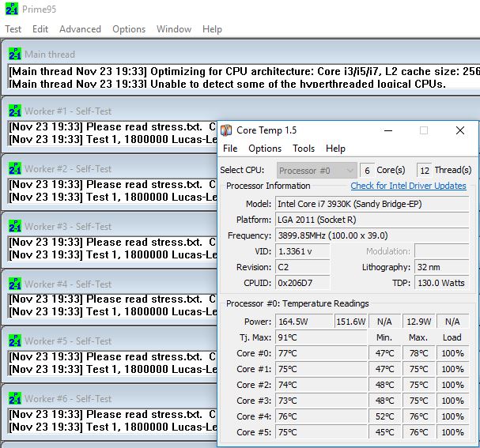Click the Core Temp thermometer title icon
Image resolution: width=480 pixels, height=448 pixels.
226,130
